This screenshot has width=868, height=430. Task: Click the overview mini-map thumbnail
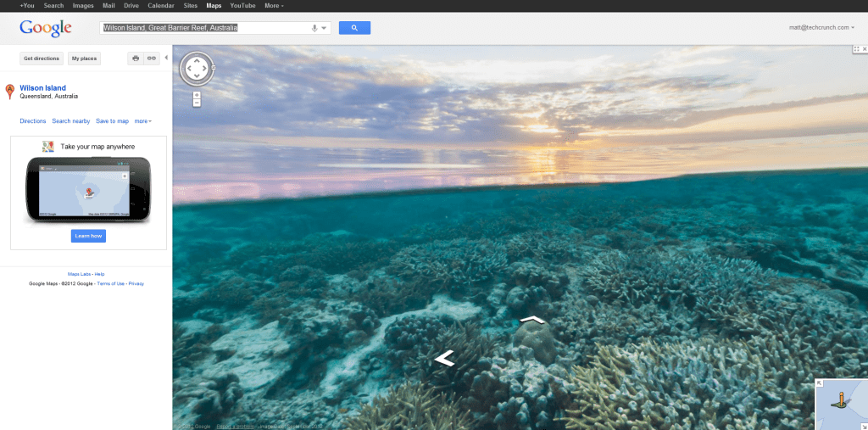point(842,405)
